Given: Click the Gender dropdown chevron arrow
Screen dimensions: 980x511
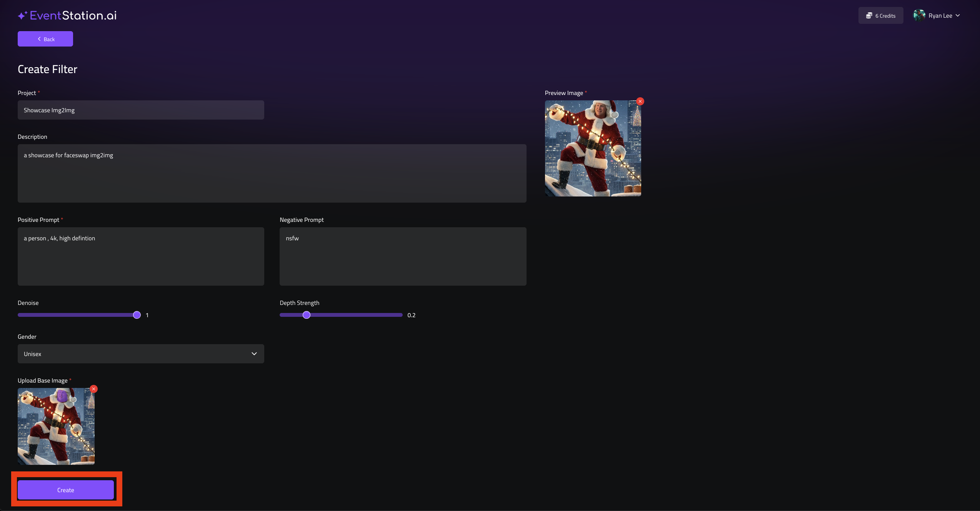Looking at the screenshot, I should [254, 354].
